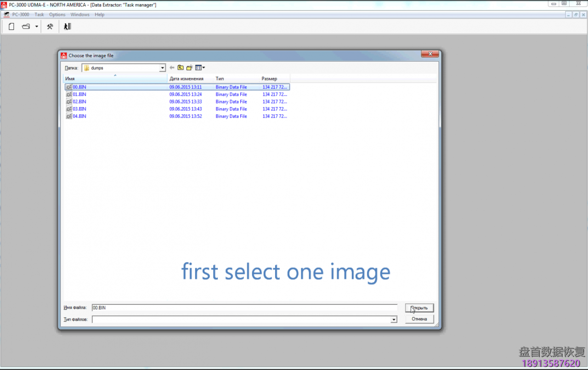
Task: Create a new folder in the dumps directory
Action: 189,68
